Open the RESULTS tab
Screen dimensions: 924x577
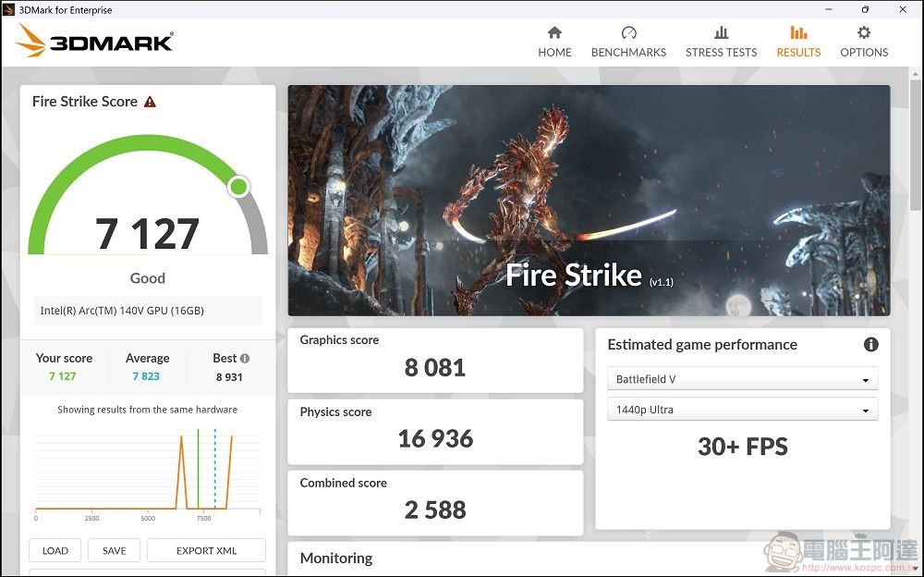pyautogui.click(x=798, y=42)
